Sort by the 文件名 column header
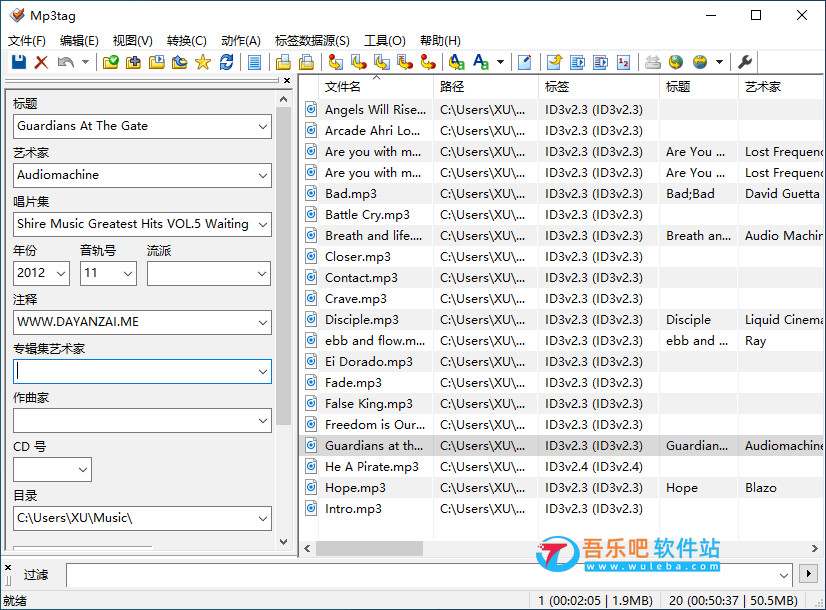The image size is (826, 610). point(376,86)
